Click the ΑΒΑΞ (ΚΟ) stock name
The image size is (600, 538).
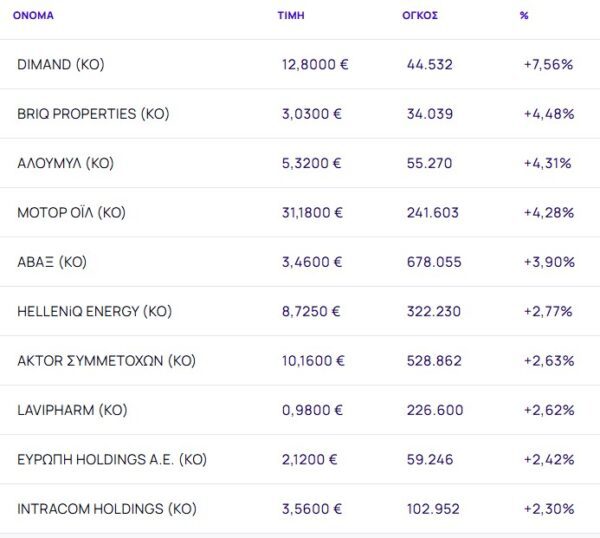coord(52,262)
